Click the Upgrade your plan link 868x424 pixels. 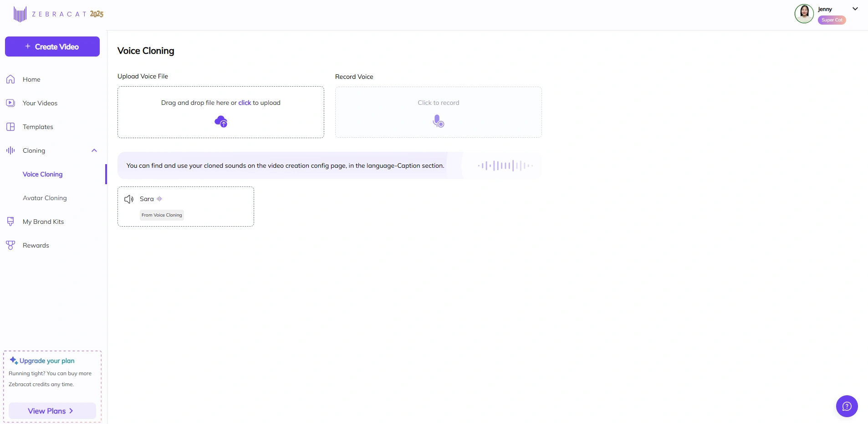tap(47, 361)
